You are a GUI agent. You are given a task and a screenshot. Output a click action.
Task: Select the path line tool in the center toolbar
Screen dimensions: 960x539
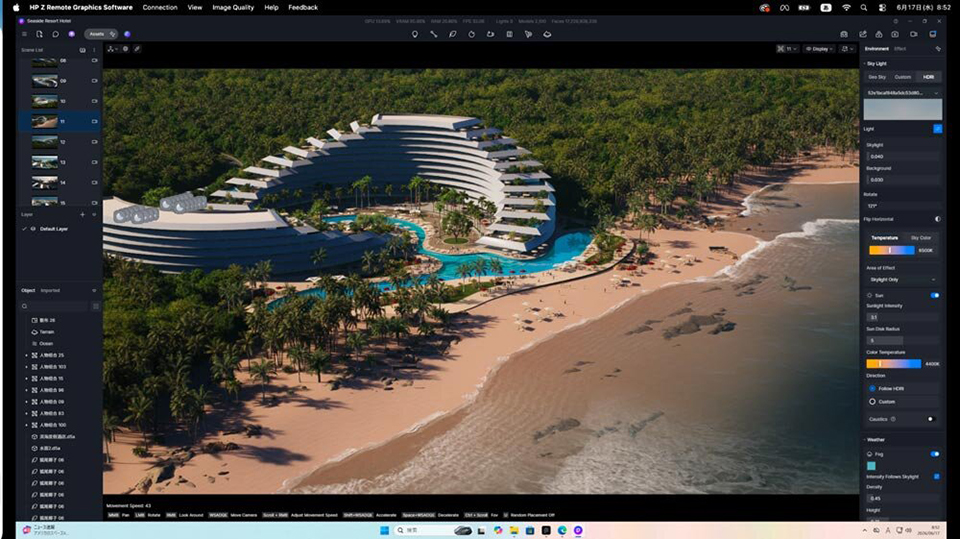click(433, 34)
